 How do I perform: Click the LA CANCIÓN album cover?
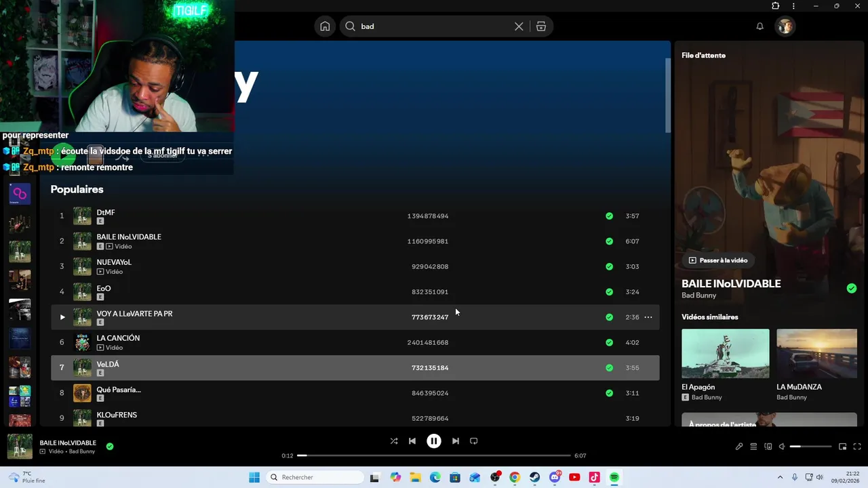tap(82, 342)
